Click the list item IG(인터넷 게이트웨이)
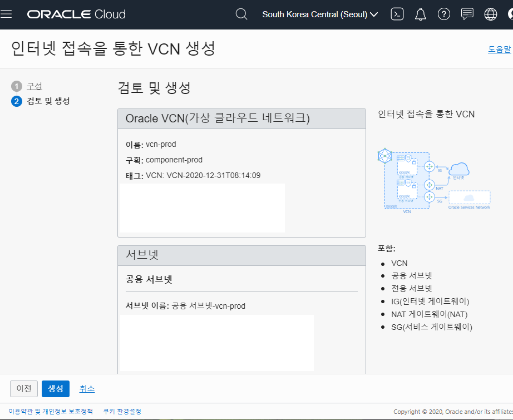 (x=430, y=302)
